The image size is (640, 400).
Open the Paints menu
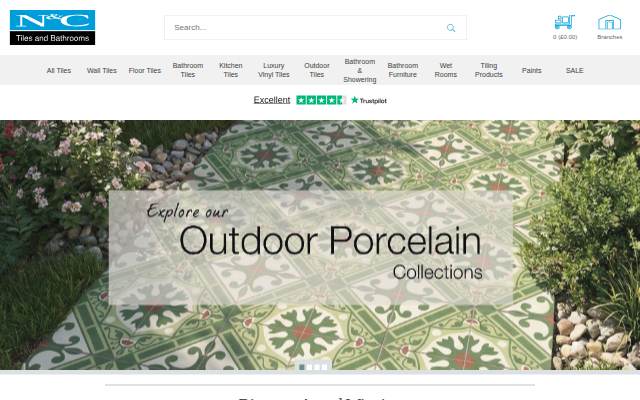click(x=531, y=70)
